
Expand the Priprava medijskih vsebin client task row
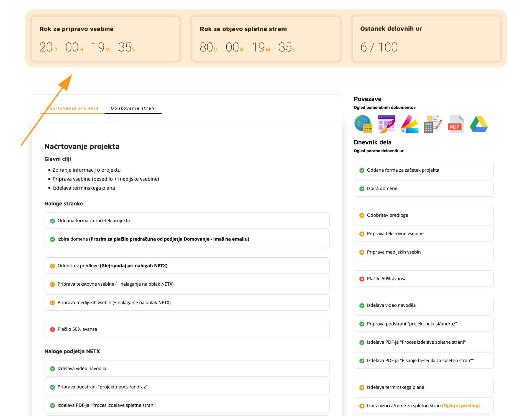click(187, 303)
